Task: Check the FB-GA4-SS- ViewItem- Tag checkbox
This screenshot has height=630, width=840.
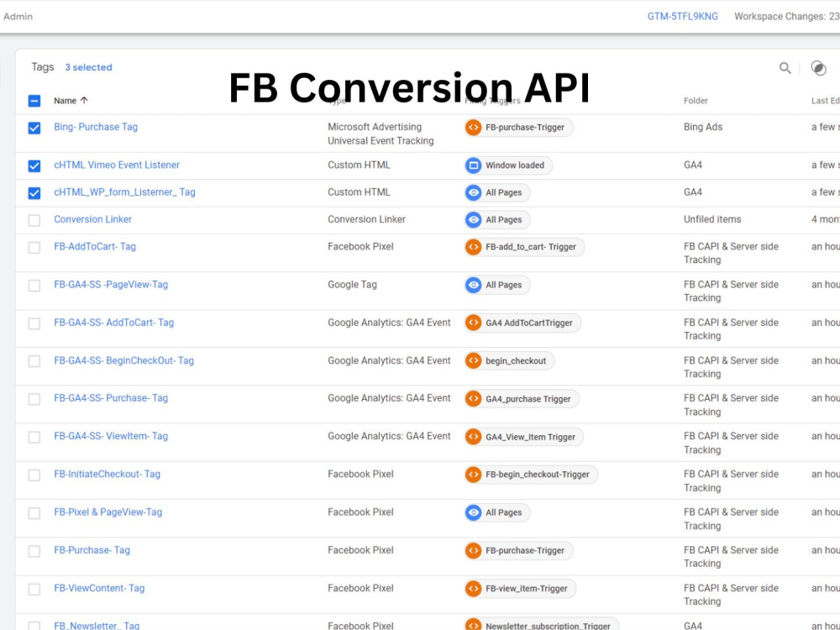Action: 34,437
